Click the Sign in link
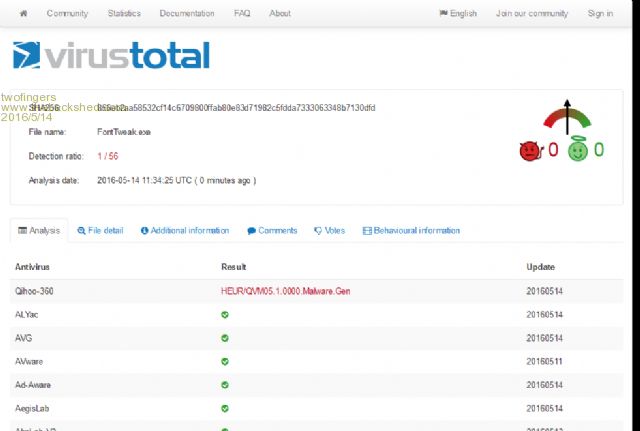640x431 pixels. tap(600, 14)
